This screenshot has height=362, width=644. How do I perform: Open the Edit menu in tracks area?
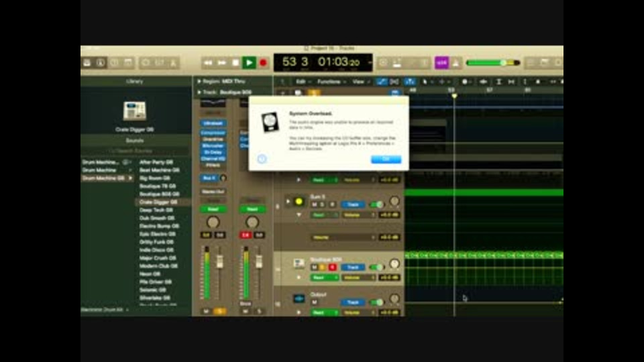point(303,82)
